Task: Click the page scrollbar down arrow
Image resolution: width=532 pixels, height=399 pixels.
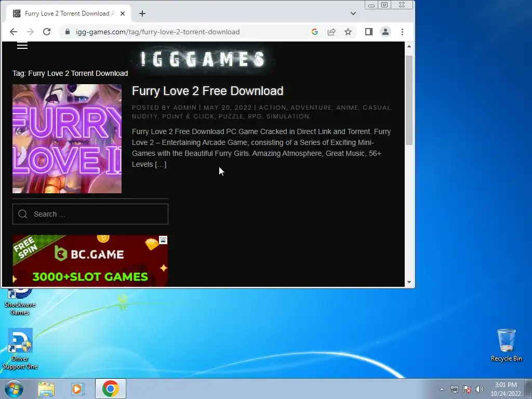Action: pos(409,282)
